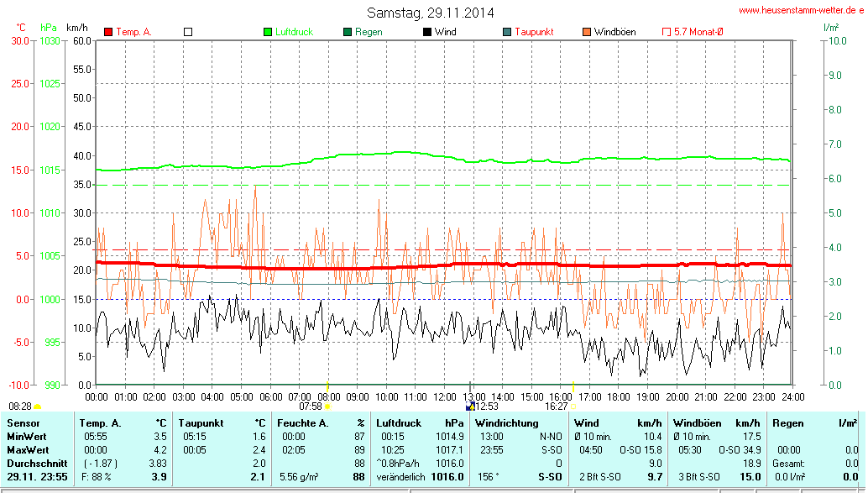
Task: Click the average temperature value 3.83
Action: coord(158,463)
